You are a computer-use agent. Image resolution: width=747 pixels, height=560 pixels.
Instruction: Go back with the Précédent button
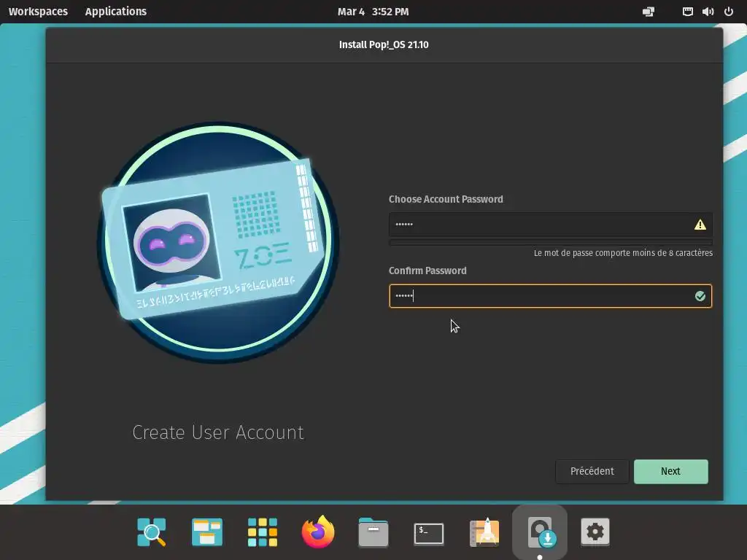click(x=592, y=472)
